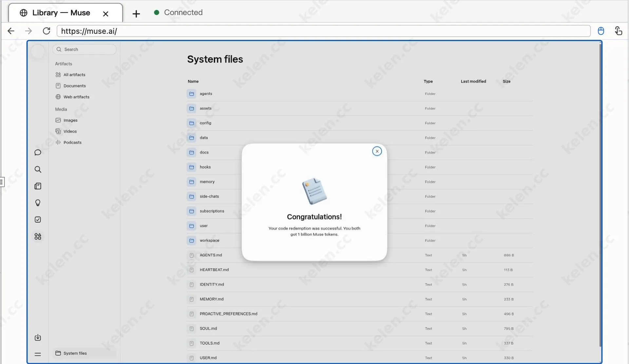This screenshot has height=364, width=629.
Task: Go forward in browser history
Action: 29,31
